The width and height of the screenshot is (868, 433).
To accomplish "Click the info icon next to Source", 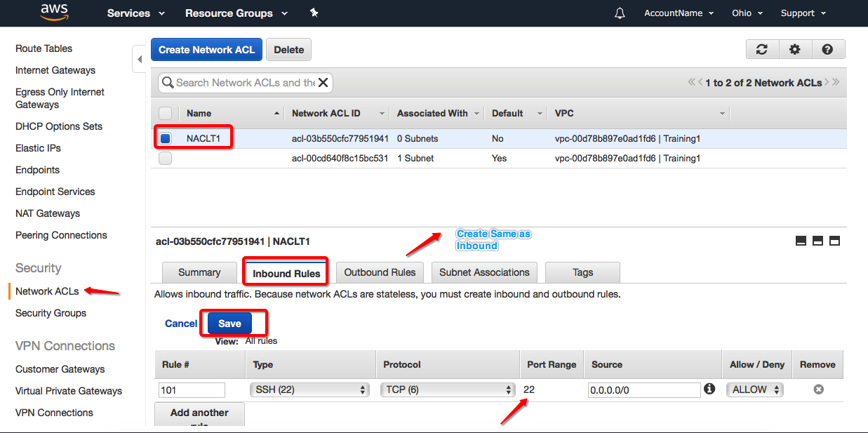I will tap(709, 389).
